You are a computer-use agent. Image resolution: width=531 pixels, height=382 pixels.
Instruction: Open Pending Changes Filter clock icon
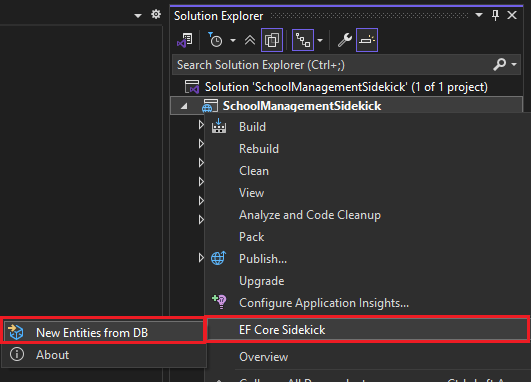[215, 40]
